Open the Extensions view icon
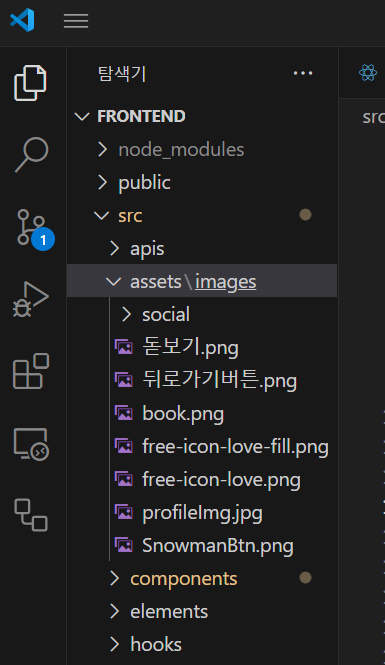This screenshot has width=385, height=665. click(x=31, y=371)
